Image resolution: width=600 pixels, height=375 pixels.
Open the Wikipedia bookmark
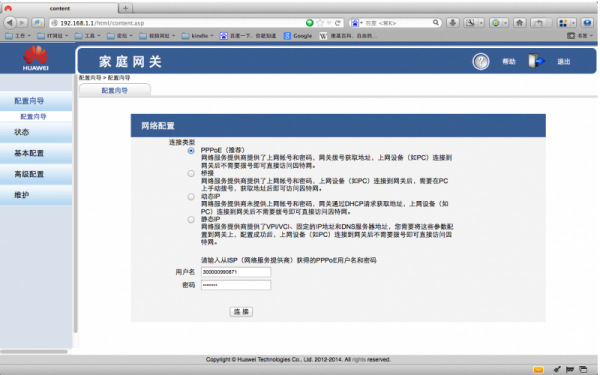[x=348, y=36]
